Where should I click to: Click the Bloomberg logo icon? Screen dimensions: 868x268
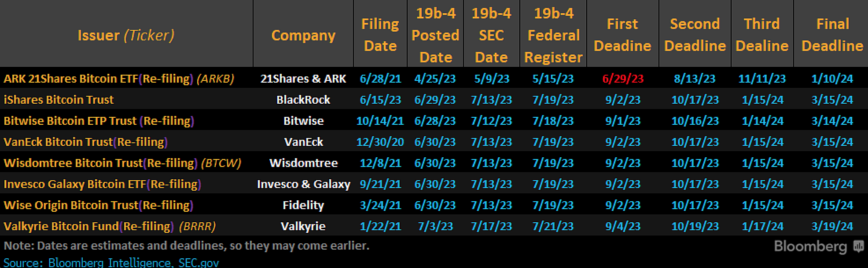point(858,246)
